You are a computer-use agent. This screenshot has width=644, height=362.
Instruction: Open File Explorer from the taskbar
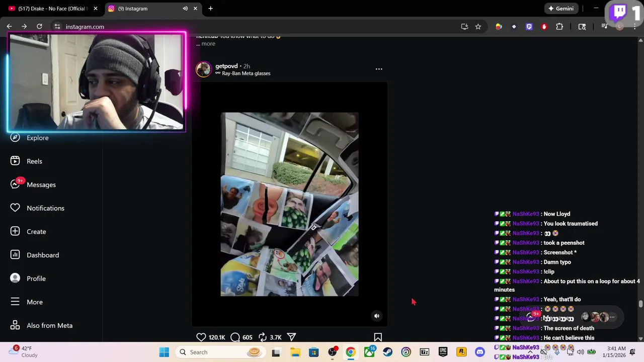295,352
